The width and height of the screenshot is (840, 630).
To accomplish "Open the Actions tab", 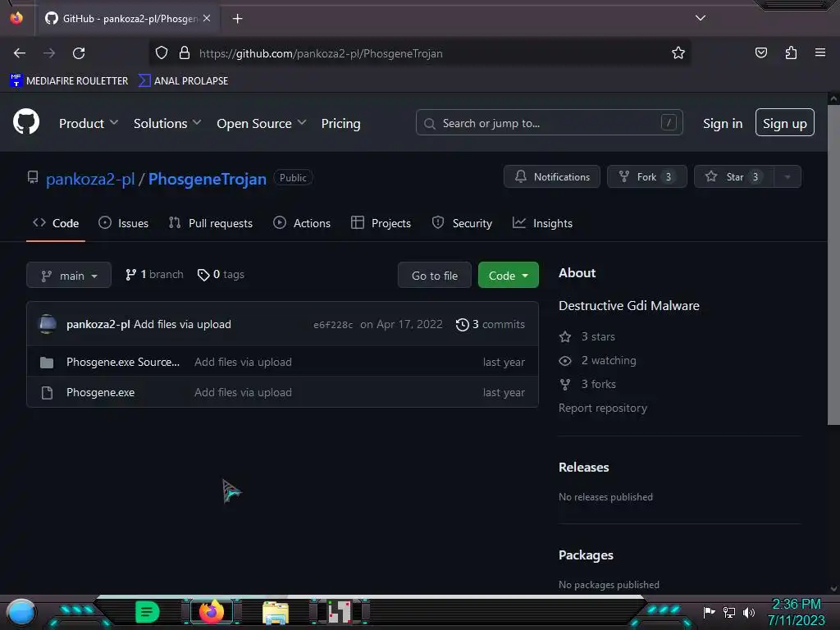I will [x=302, y=223].
